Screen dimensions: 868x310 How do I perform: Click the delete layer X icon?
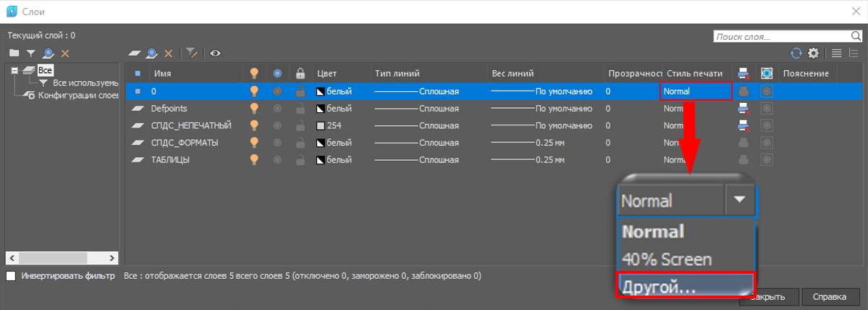pos(169,53)
